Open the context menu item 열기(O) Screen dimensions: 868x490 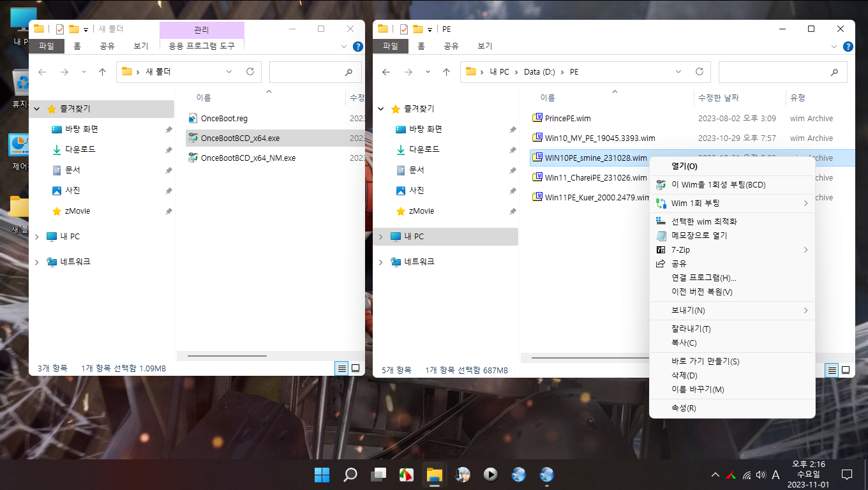pos(732,167)
